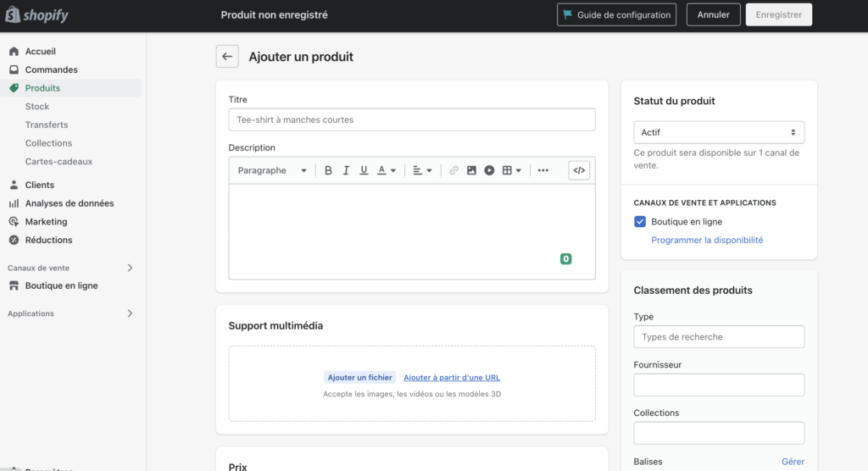Open the Statut du produit dropdown
868x471 pixels.
click(719, 132)
